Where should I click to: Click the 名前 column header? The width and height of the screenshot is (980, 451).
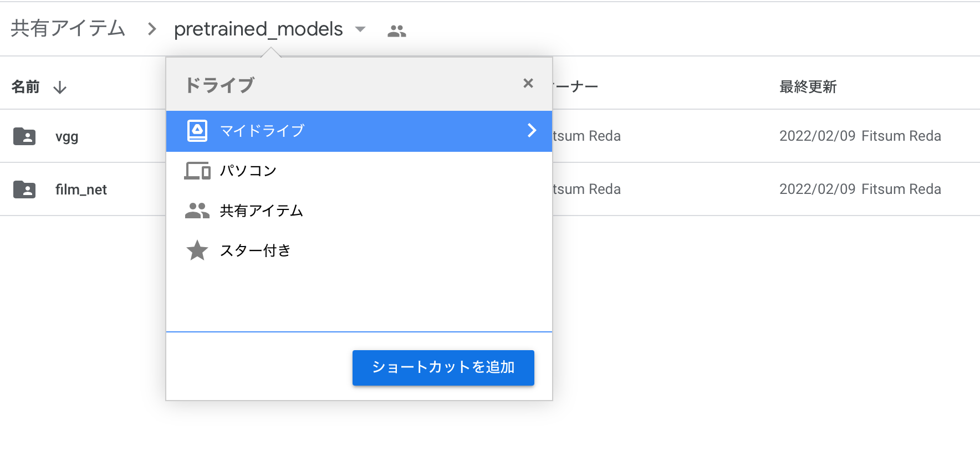pos(25,87)
